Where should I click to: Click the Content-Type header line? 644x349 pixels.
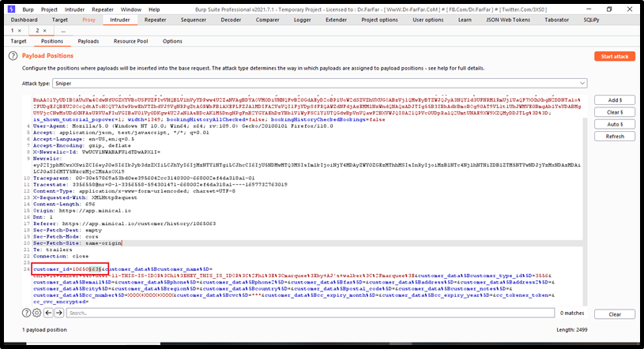[134, 191]
